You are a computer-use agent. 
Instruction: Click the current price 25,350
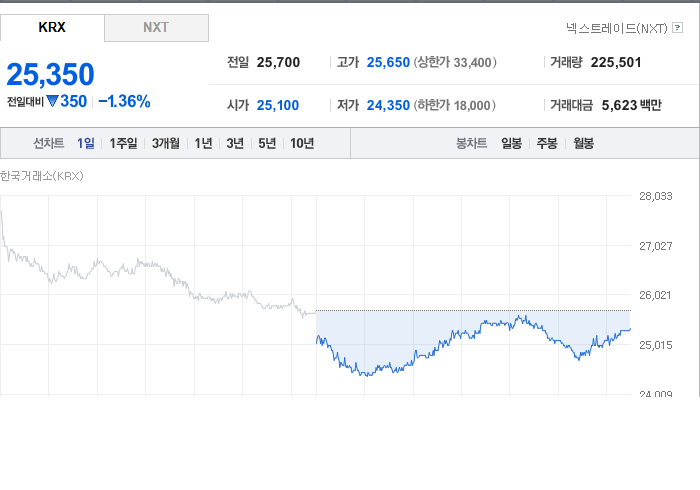pyautogui.click(x=50, y=74)
